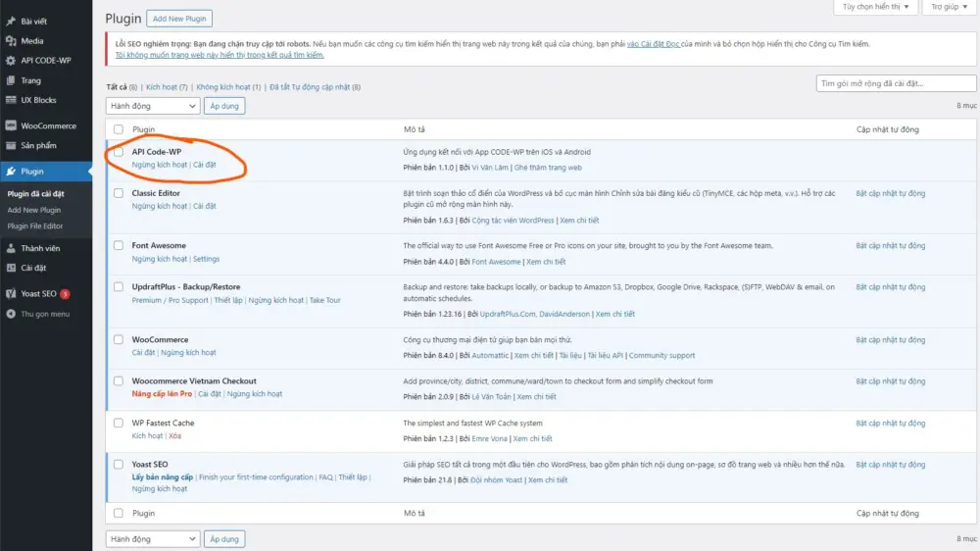Image resolution: width=980 pixels, height=551 pixels.
Task: Click Premium / Pro Support under UpdraftPlus
Action: (170, 300)
